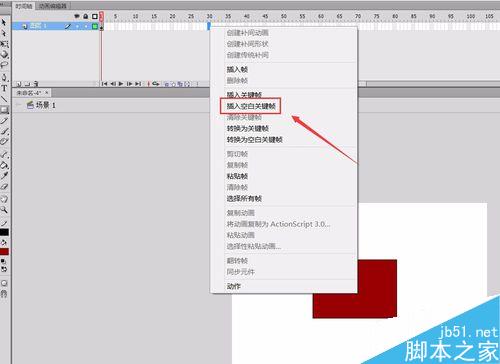Toggle layer 1 lock dot
The height and width of the screenshot is (364, 500).
click(86, 26)
